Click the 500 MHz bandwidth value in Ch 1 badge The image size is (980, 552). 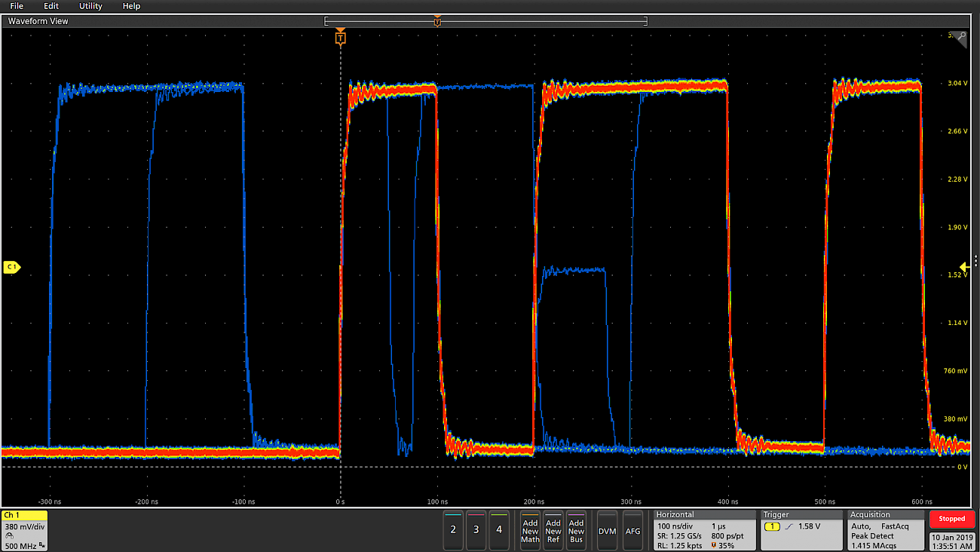coord(20,545)
